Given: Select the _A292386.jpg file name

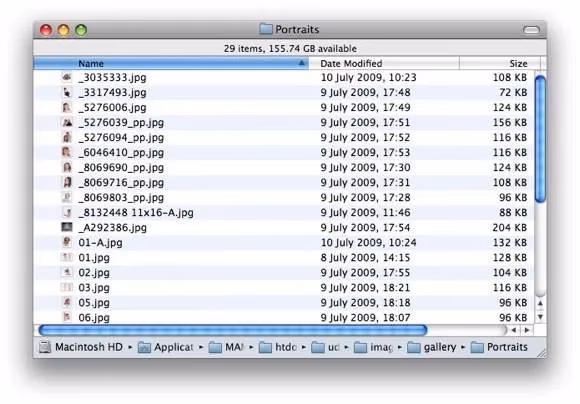Looking at the screenshot, I should pyautogui.click(x=112, y=228).
